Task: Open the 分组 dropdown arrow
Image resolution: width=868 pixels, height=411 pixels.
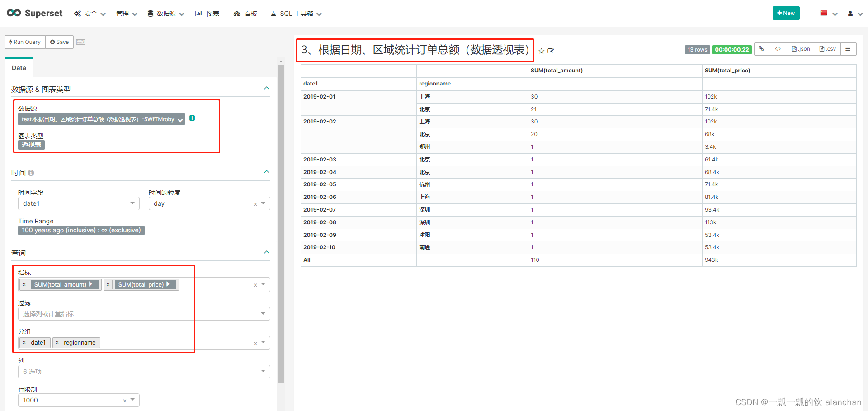Action: click(264, 342)
